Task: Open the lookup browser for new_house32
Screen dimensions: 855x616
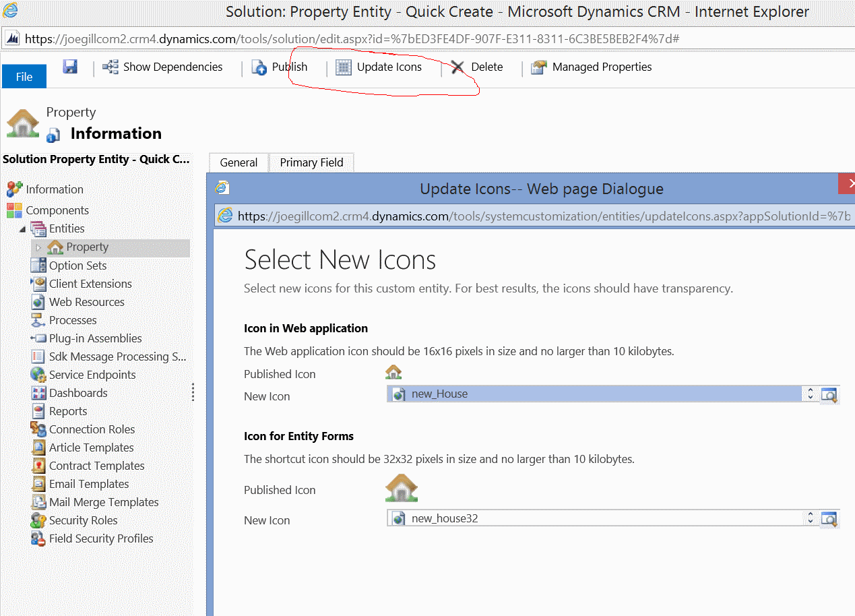Action: (829, 518)
